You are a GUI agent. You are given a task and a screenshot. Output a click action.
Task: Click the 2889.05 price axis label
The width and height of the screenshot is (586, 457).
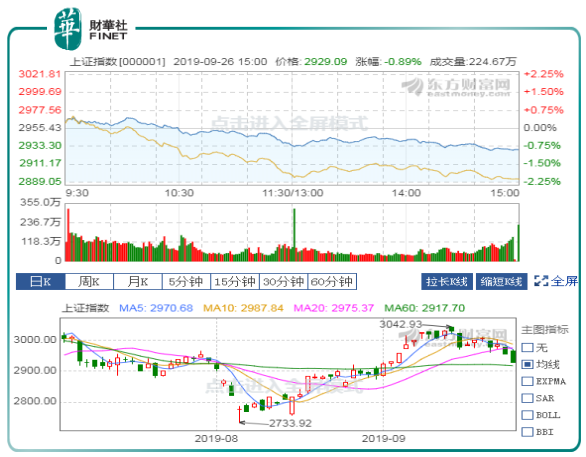point(40,182)
